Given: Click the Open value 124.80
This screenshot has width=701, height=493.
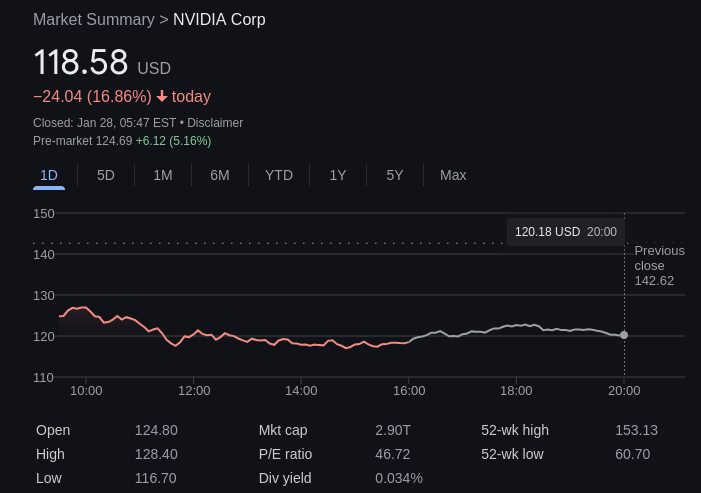Looking at the screenshot, I should point(156,430).
